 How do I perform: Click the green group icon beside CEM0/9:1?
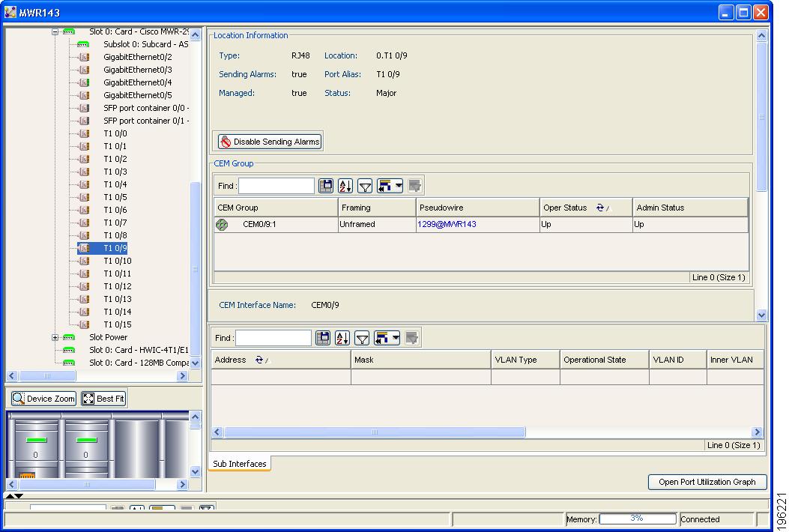click(222, 225)
